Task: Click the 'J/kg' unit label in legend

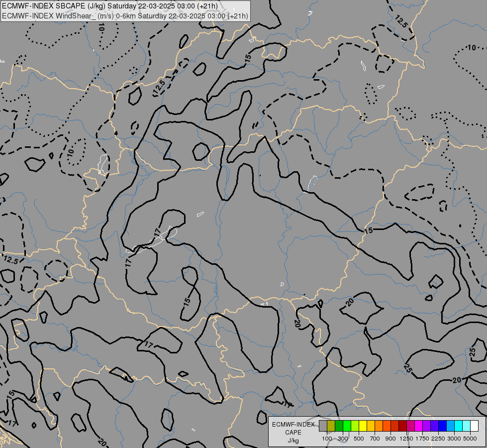Action: [293, 441]
